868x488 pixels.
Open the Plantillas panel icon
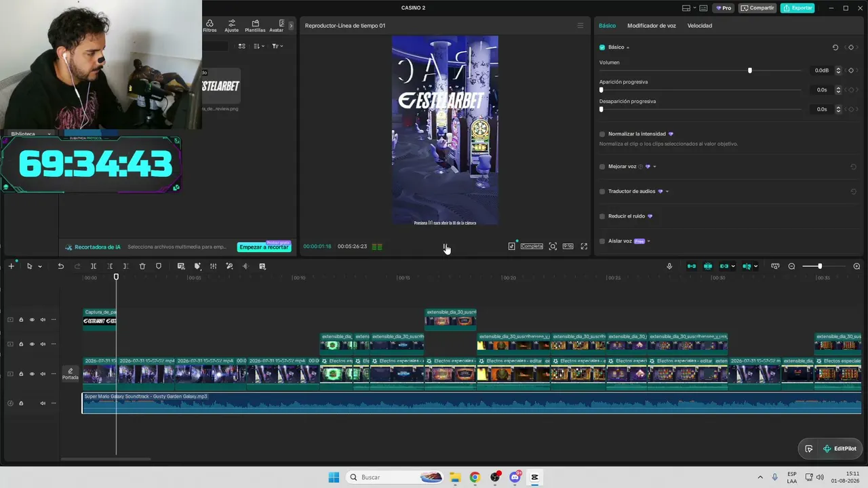tap(255, 26)
